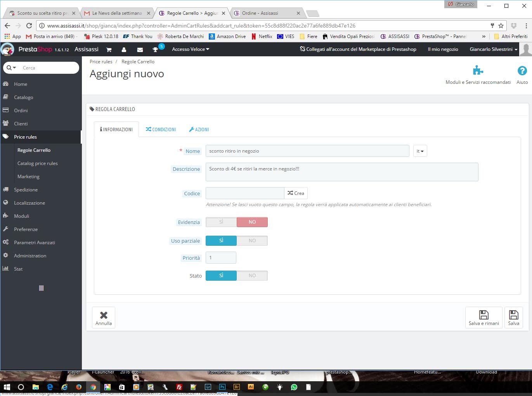
Task: Expand the Accesso Veloce dropdown
Action: [191, 49]
